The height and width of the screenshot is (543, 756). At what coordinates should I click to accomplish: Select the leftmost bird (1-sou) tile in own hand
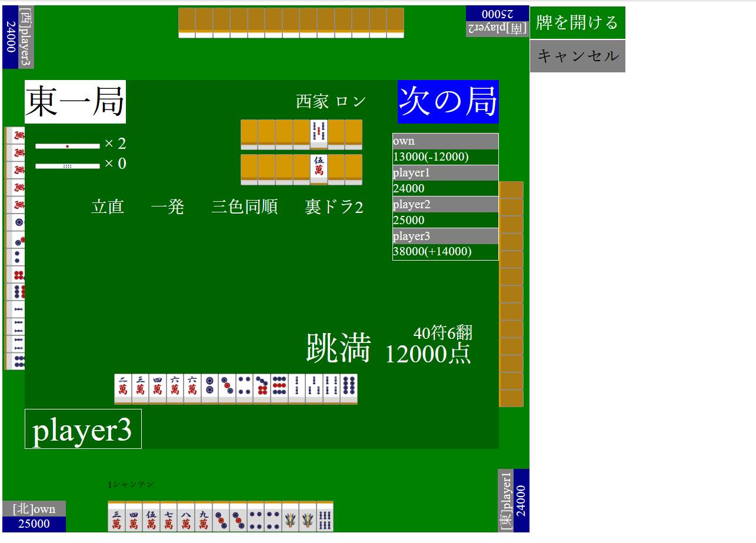pos(290,517)
